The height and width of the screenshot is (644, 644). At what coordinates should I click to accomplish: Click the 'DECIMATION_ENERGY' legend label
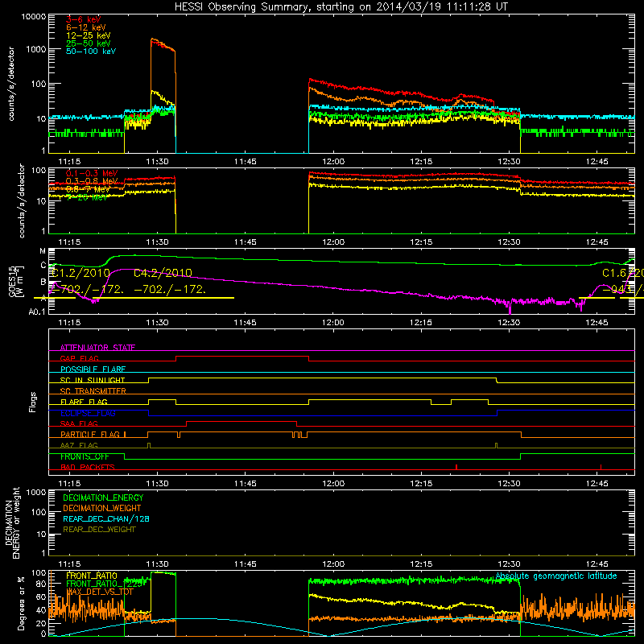[103, 497]
